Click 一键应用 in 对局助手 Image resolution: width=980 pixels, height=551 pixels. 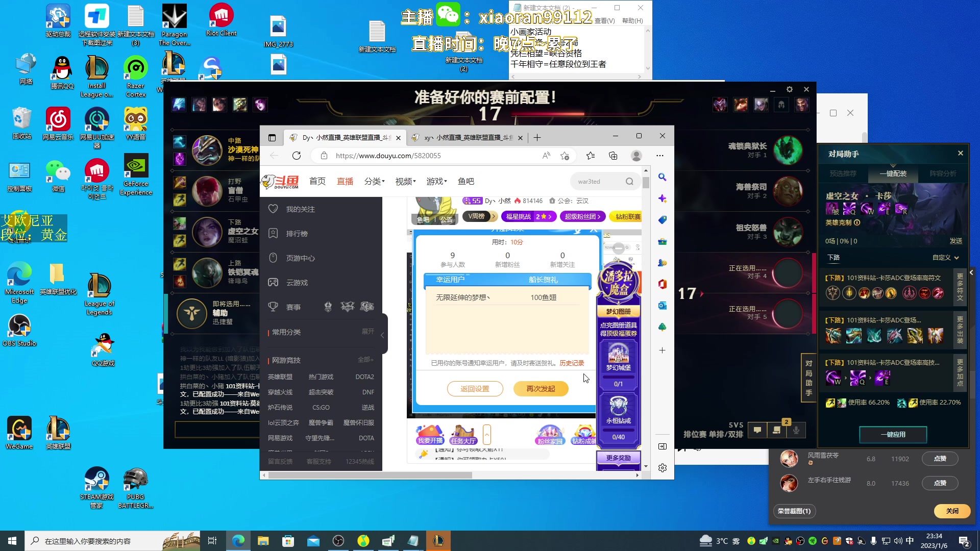click(893, 435)
